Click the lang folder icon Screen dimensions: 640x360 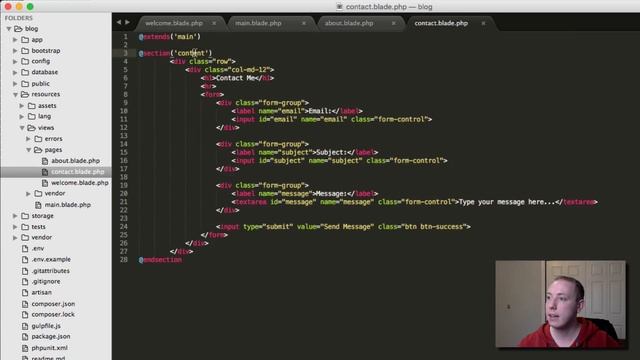click(31, 116)
